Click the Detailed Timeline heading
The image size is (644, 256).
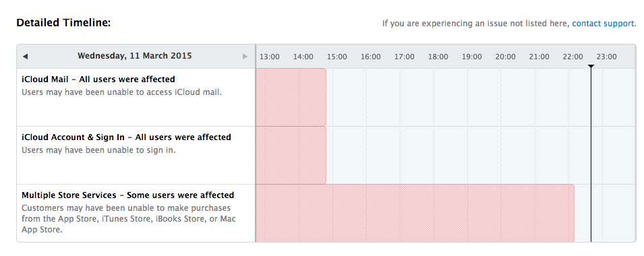(x=63, y=23)
